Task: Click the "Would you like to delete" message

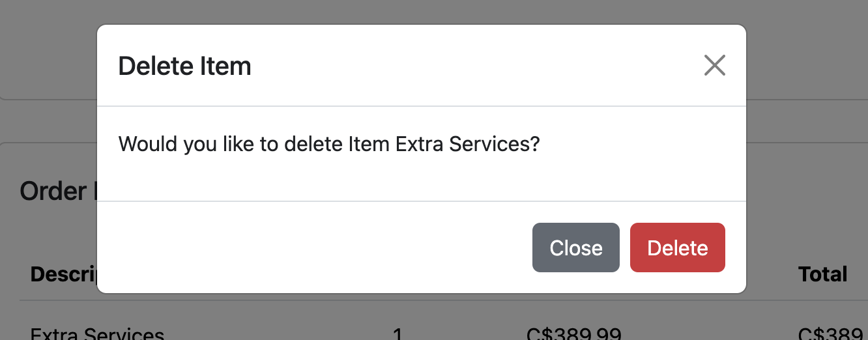Action: pos(329,143)
